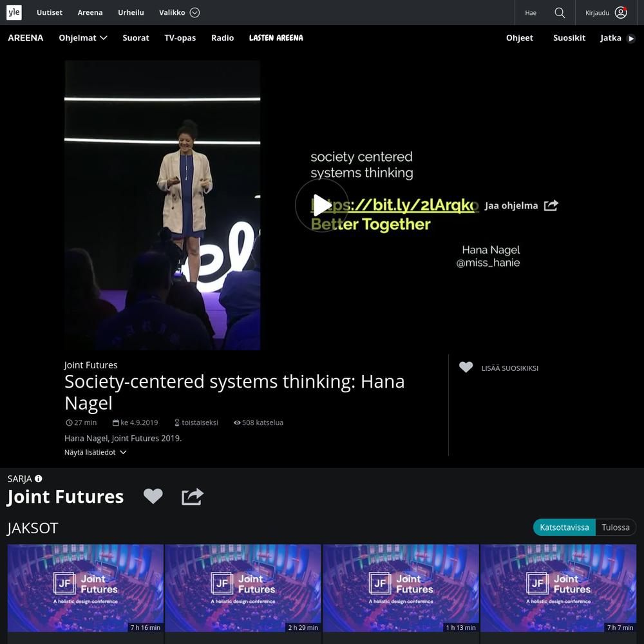Click the share icon beside Jaa ohjelma
The width and height of the screenshot is (644, 644).
(551, 205)
